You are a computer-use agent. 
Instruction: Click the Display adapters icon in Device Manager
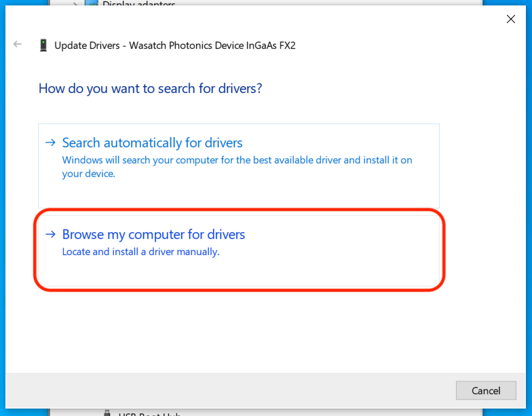coord(92,4)
